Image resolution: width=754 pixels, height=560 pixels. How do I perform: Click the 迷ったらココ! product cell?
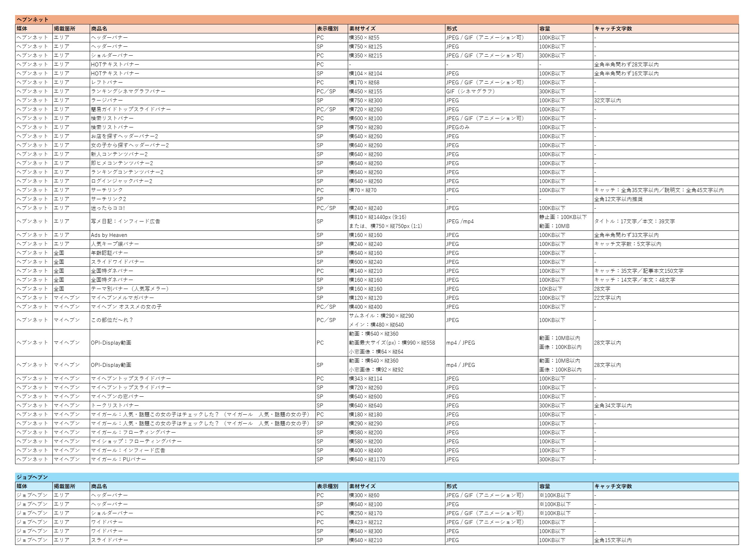[108, 208]
